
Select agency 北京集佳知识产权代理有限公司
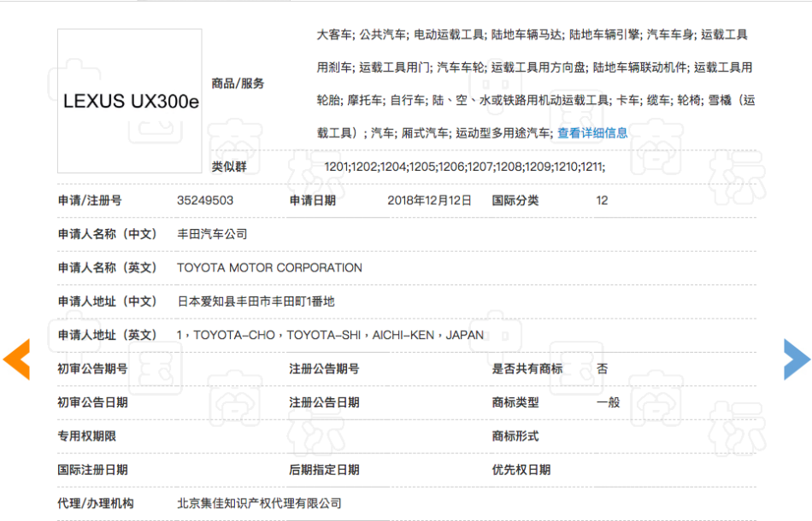tap(260, 503)
